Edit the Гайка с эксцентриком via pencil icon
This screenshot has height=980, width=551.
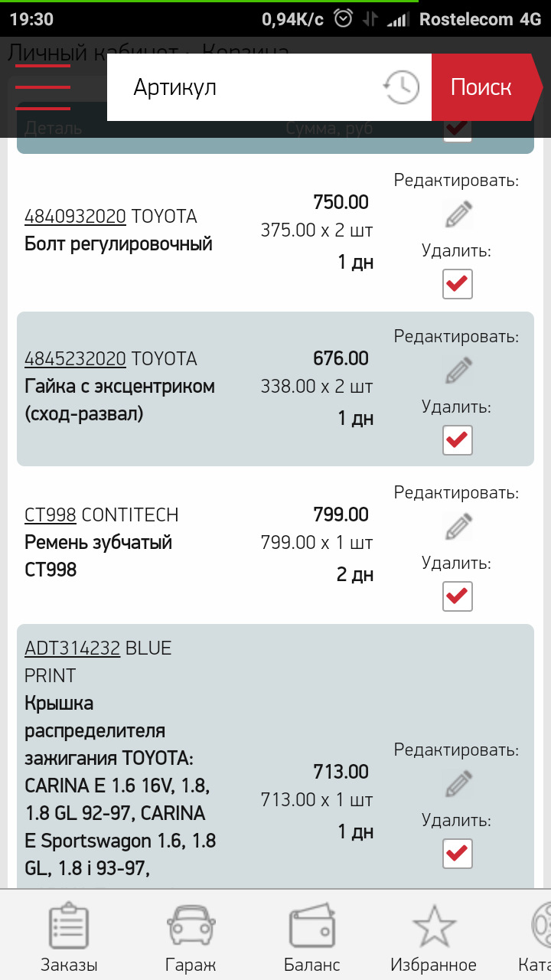[x=458, y=370]
